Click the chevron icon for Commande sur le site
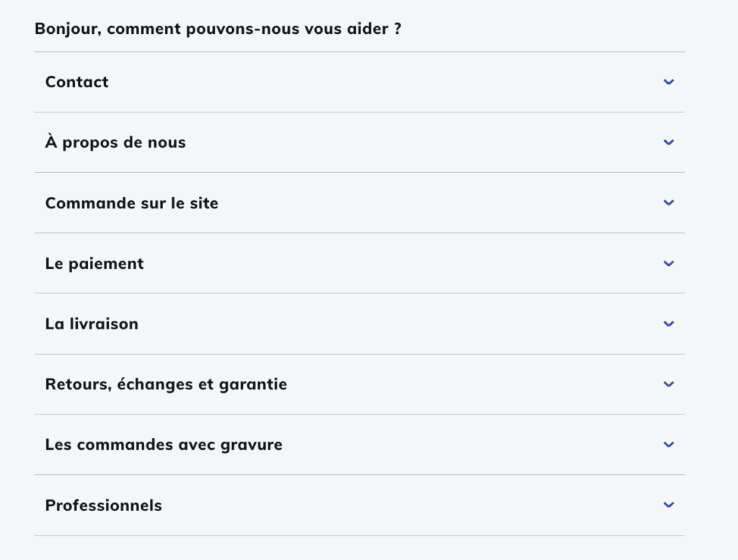 [668, 203]
